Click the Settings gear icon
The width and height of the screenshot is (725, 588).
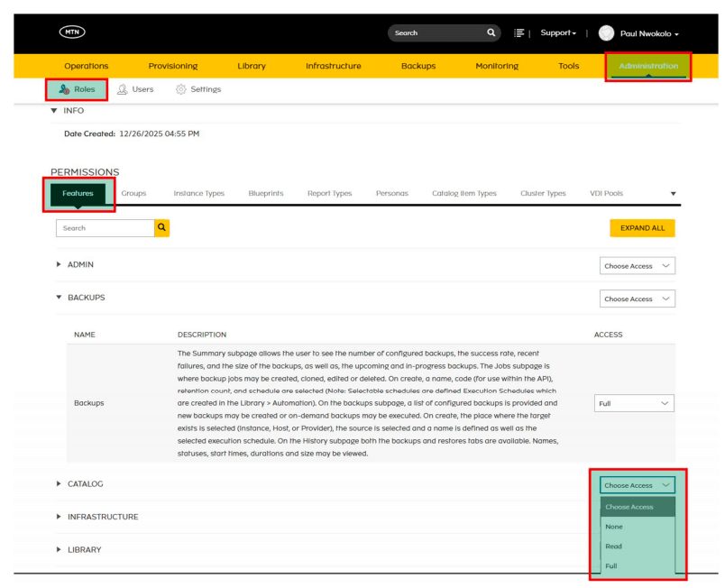click(x=180, y=89)
